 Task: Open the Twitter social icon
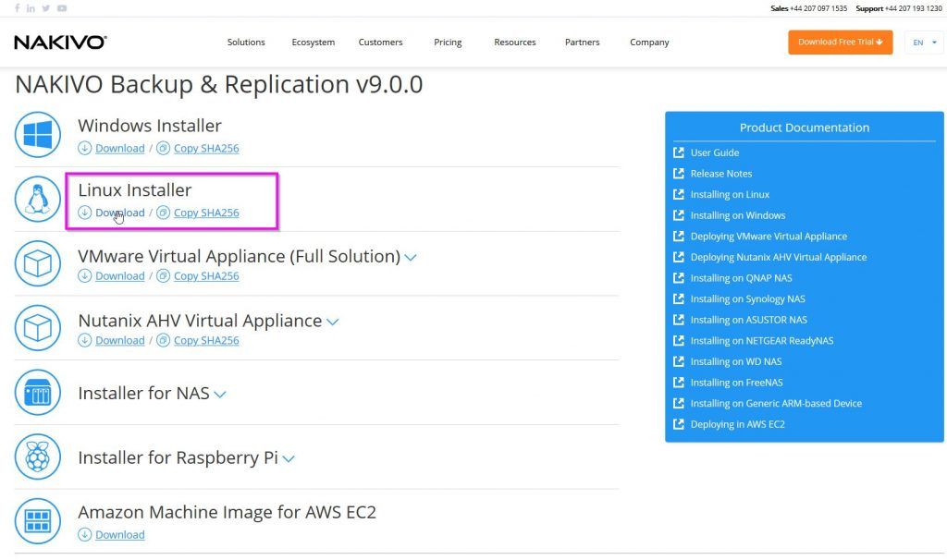pyautogui.click(x=46, y=8)
